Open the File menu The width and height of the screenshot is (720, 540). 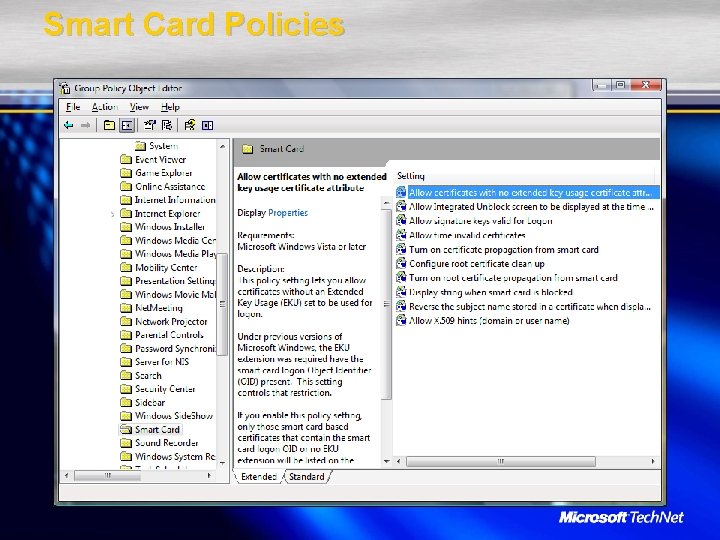[x=73, y=107]
